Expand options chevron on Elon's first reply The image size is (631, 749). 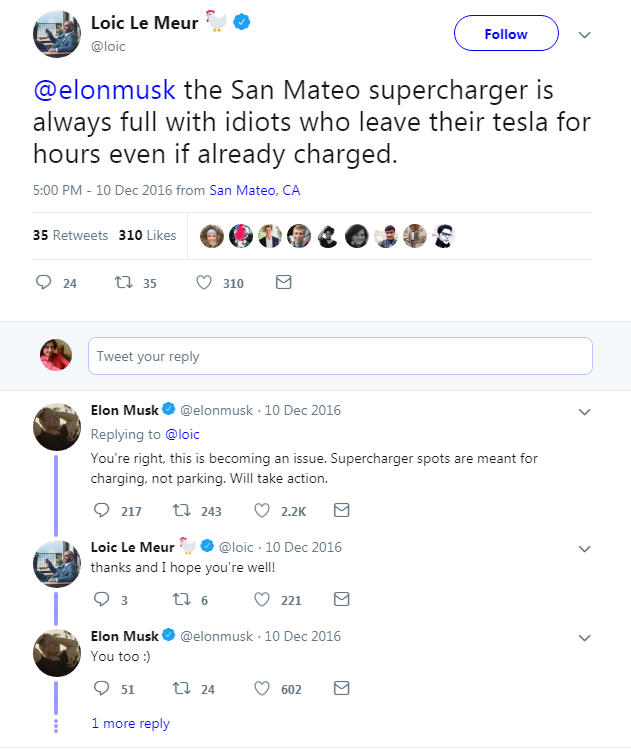coord(586,411)
